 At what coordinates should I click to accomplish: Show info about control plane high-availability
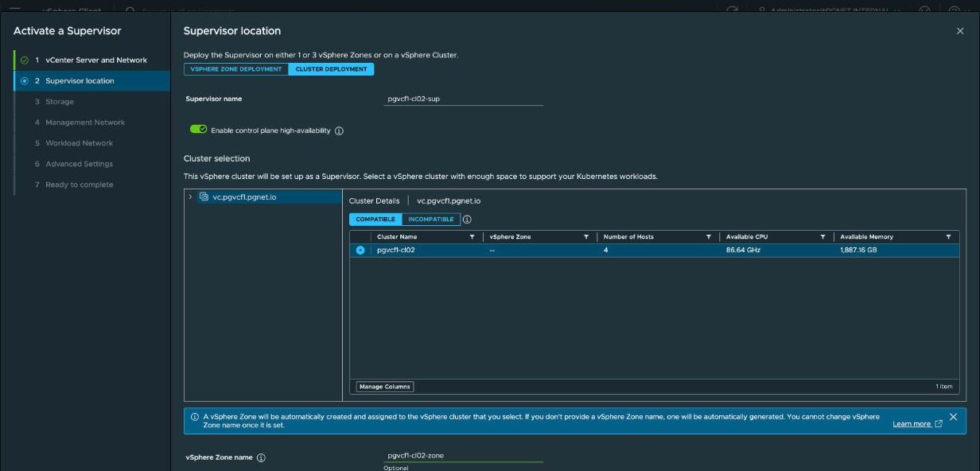coord(339,130)
